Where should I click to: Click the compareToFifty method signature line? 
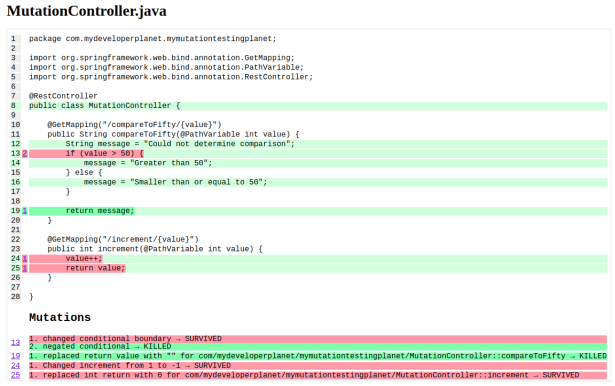click(x=173, y=134)
